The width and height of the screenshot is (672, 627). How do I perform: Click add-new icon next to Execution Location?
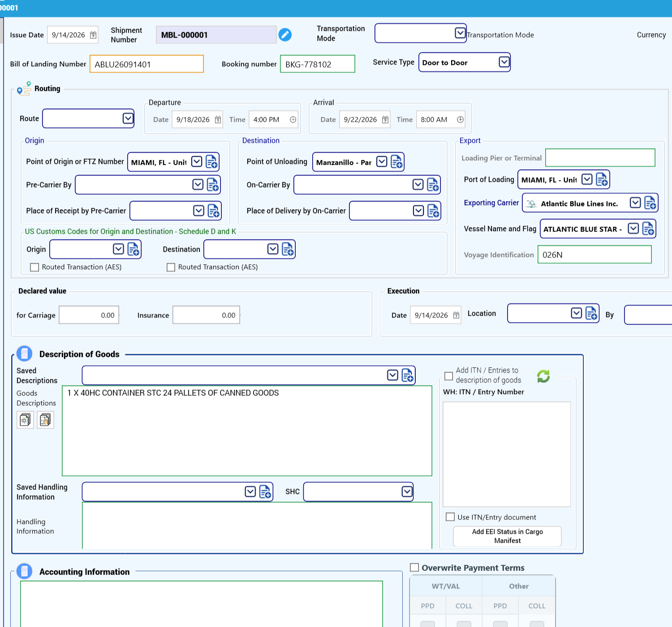[x=591, y=313]
